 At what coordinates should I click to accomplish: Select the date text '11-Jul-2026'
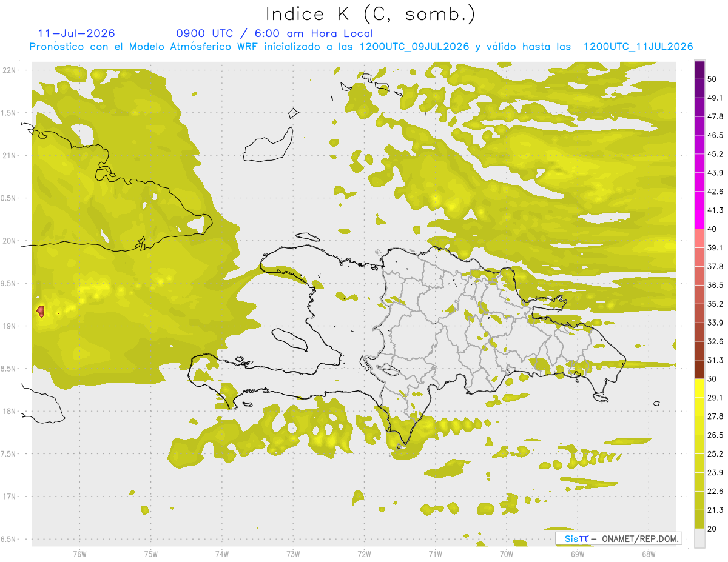point(76,33)
